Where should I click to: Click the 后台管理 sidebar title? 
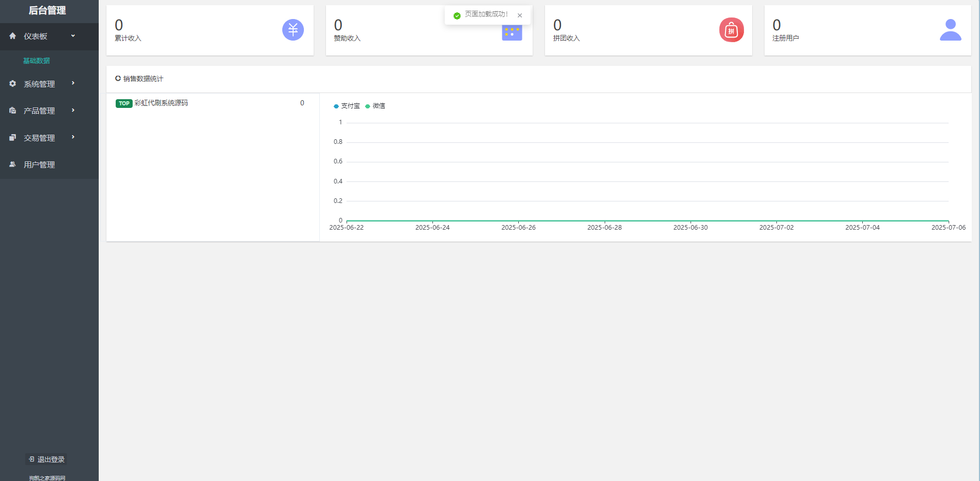pyautogui.click(x=47, y=10)
